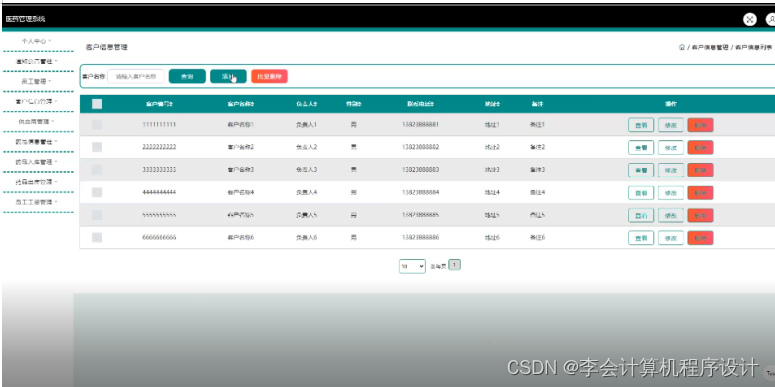Click the teal 添加 add button
The width and height of the screenshot is (775, 387).
pos(228,77)
